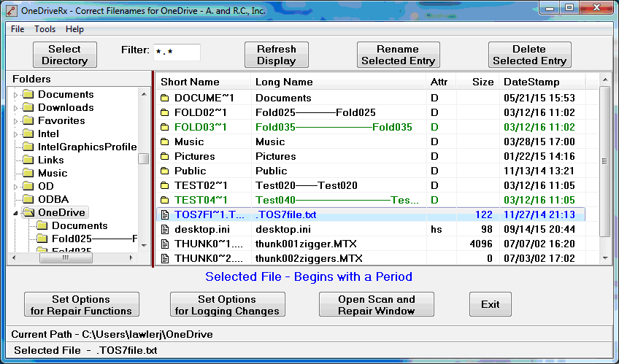Collapse the OneDrive tree node

(15, 213)
